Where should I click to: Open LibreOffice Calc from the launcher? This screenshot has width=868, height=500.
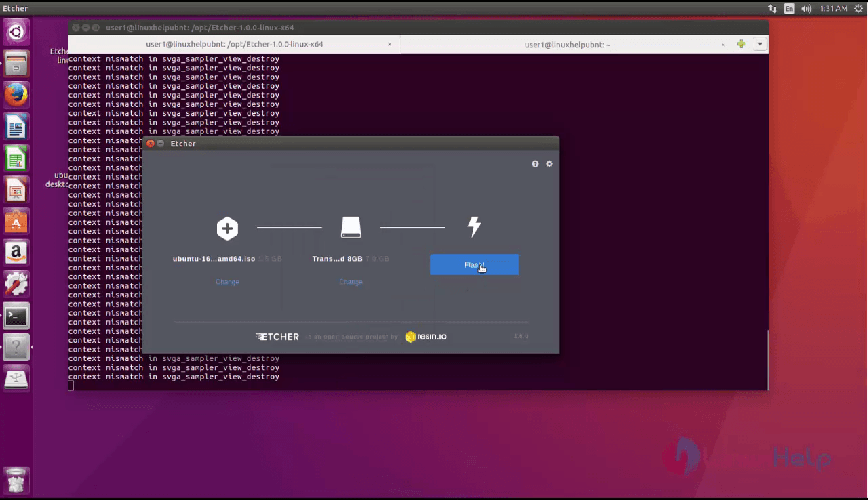(x=16, y=159)
